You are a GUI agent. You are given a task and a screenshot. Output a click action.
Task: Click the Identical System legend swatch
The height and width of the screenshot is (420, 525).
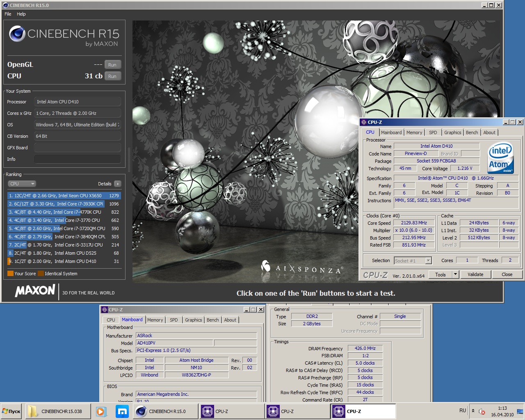[41, 274]
